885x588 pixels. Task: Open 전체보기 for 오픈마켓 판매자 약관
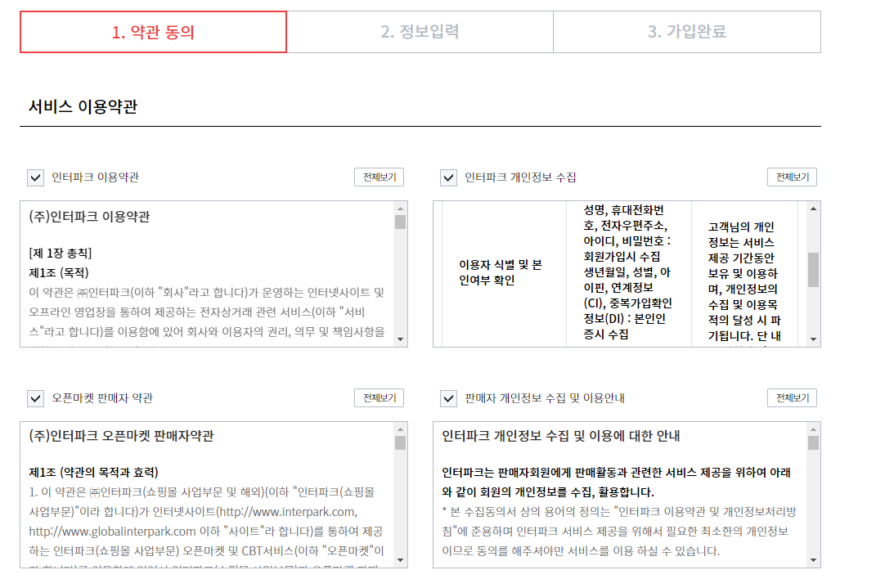(x=380, y=397)
